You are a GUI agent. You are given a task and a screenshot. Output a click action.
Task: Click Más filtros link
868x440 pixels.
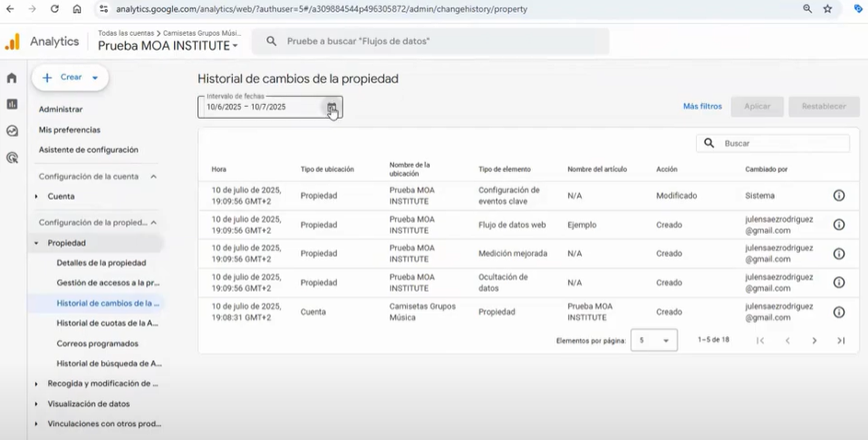coord(702,106)
